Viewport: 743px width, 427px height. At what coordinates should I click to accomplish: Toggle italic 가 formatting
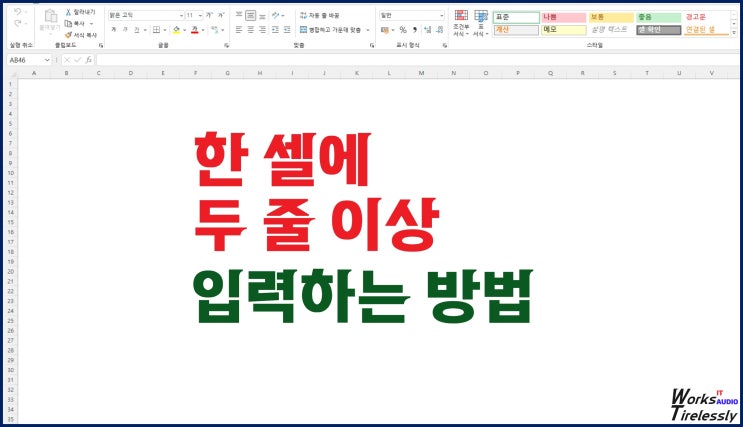click(125, 30)
